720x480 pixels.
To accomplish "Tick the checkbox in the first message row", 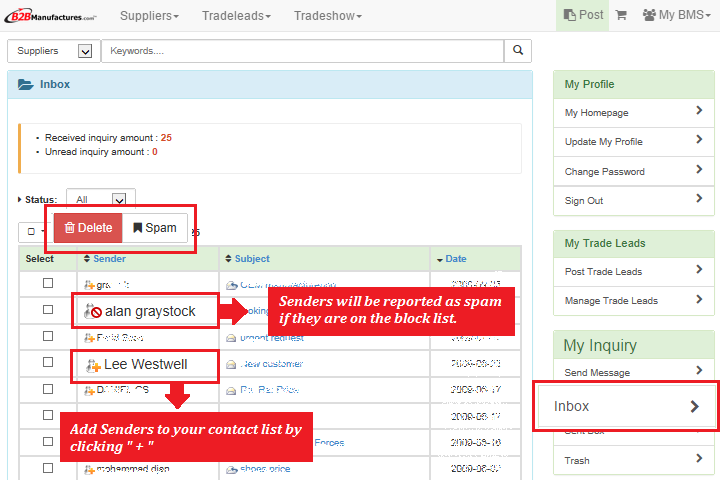I will (x=47, y=284).
